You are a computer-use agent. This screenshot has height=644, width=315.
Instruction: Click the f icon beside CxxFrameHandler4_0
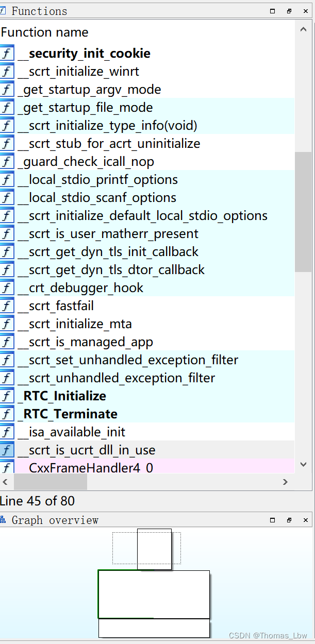tap(6, 468)
